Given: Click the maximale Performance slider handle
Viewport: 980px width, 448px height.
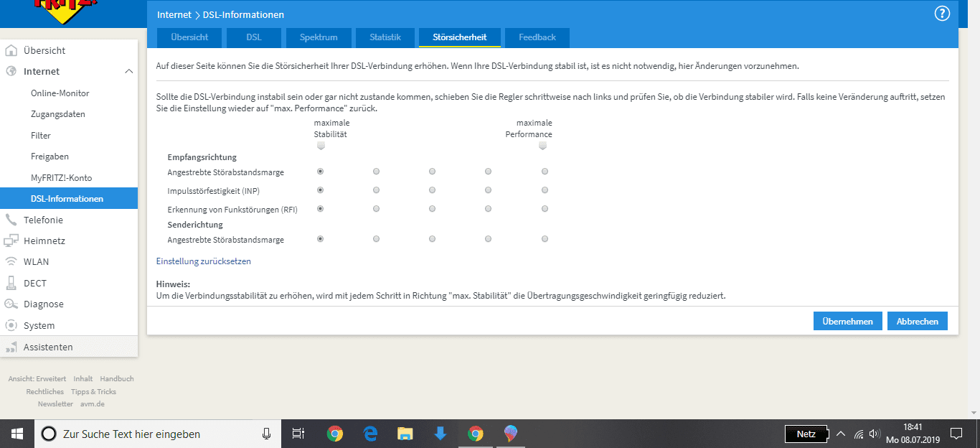Looking at the screenshot, I should (x=542, y=146).
